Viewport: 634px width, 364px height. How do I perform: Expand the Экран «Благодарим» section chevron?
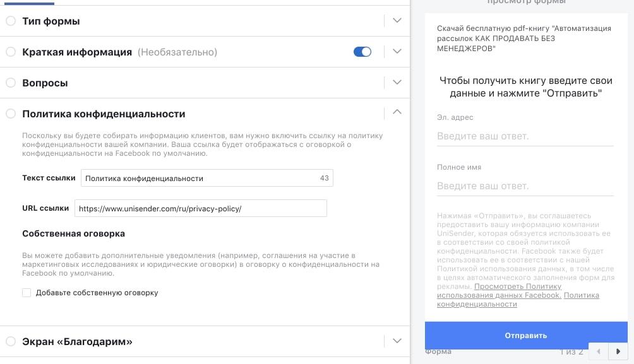tap(397, 341)
